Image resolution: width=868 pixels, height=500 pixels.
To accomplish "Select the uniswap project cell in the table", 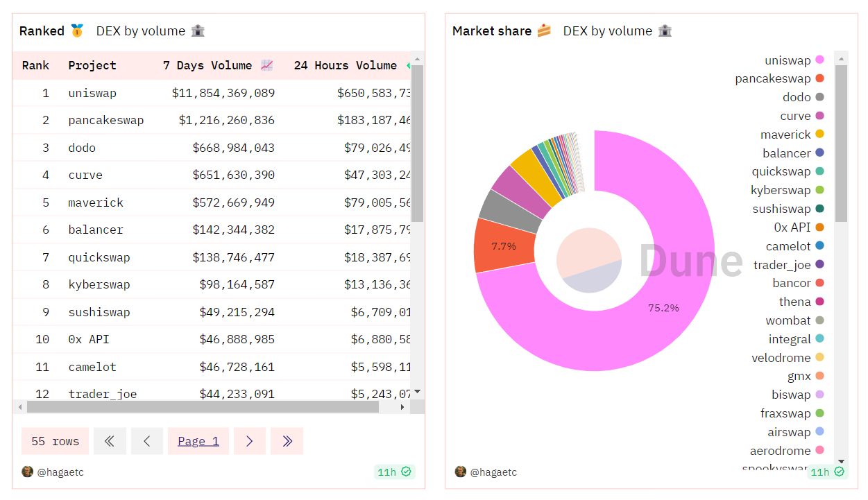I will click(x=92, y=93).
